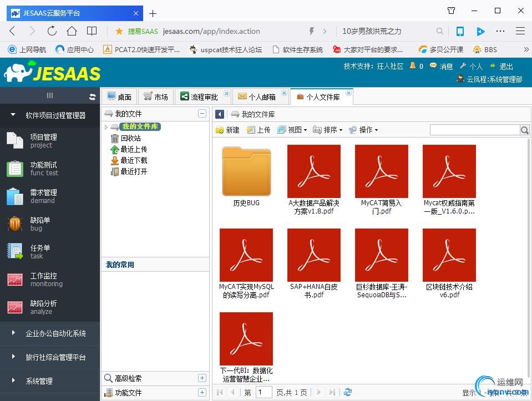Viewport: 532px width, 401px height.
Task: Close the 流程审批 tab
Action: point(227,93)
